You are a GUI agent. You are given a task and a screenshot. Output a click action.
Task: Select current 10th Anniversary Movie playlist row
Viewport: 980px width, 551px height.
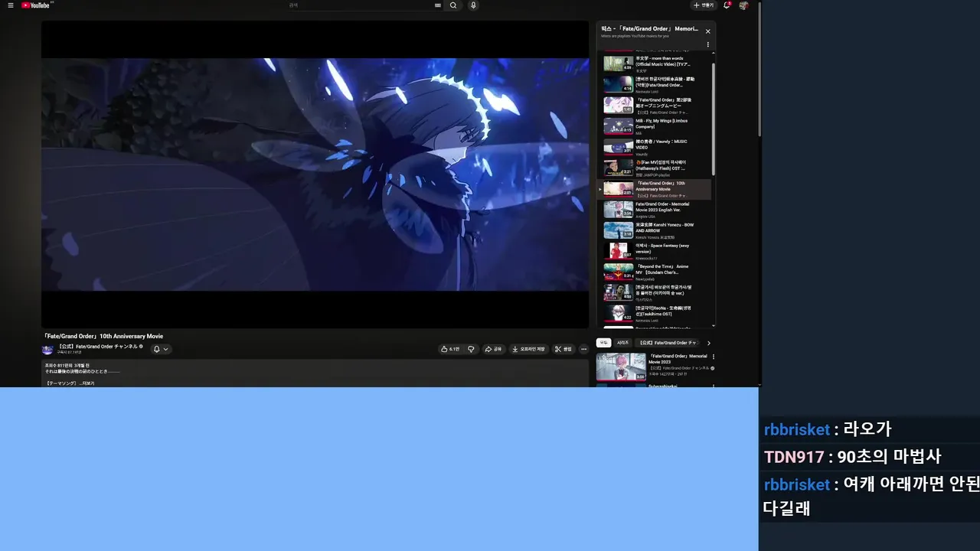click(655, 189)
